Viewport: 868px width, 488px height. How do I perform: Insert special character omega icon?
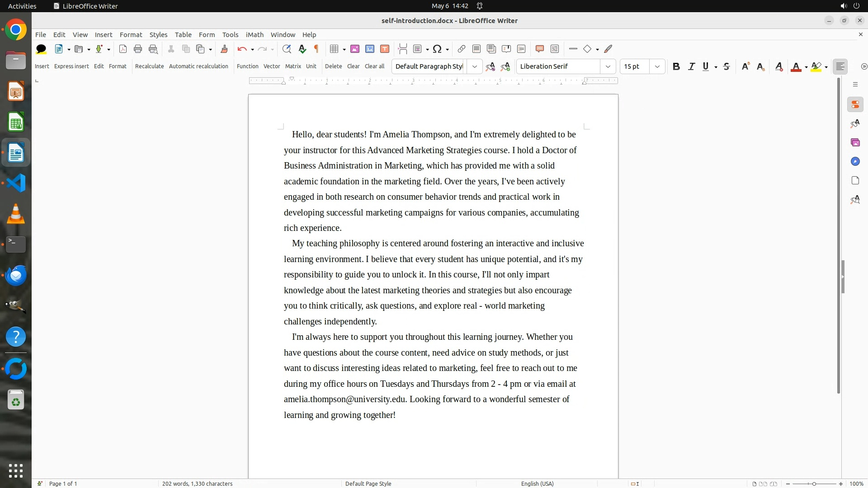(x=437, y=49)
